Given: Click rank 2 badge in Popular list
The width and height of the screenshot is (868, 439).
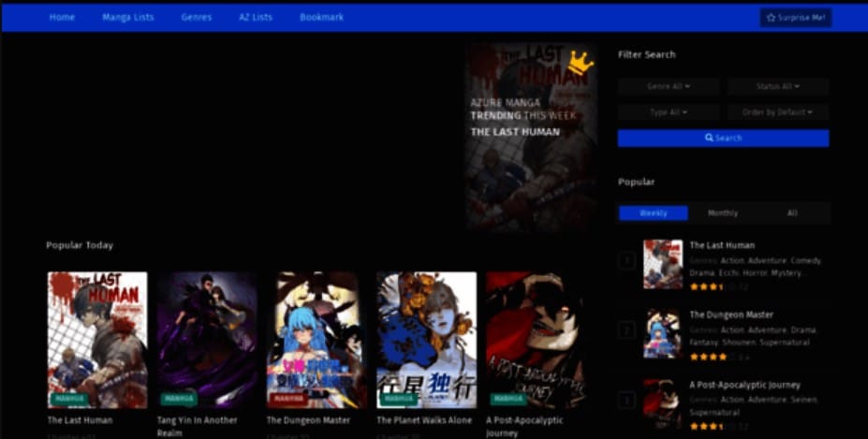Looking at the screenshot, I should point(626,330).
